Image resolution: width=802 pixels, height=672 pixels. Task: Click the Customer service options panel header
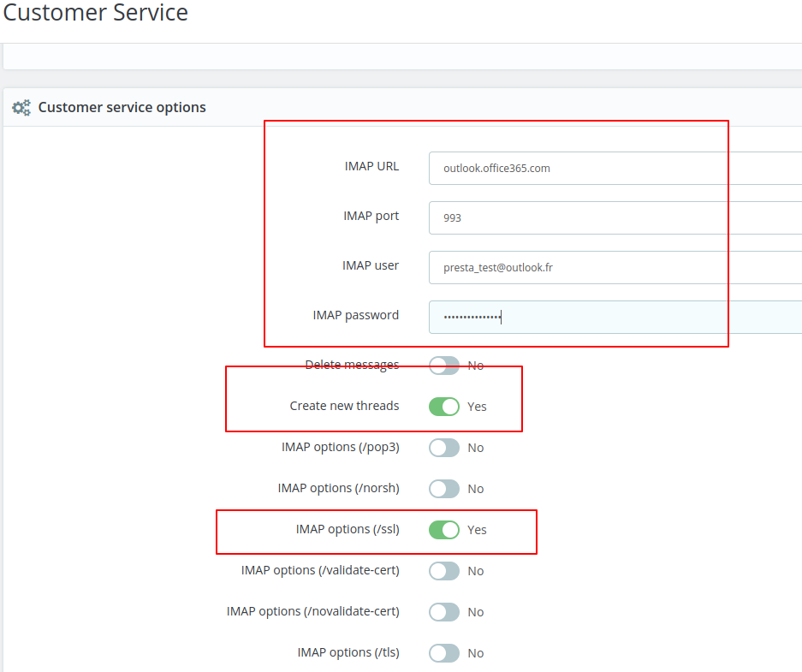tap(121, 107)
